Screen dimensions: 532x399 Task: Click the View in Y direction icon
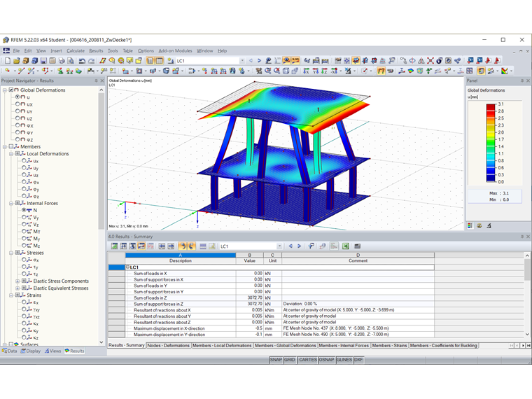click(315, 71)
